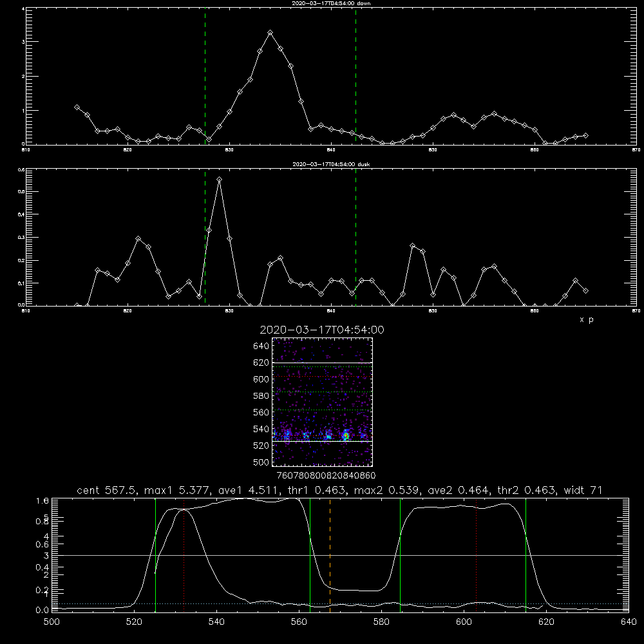The image size is (644, 644).
Task: Click the '0.0' y-axis label of bottom plot
Action: pyautogui.click(x=43, y=610)
